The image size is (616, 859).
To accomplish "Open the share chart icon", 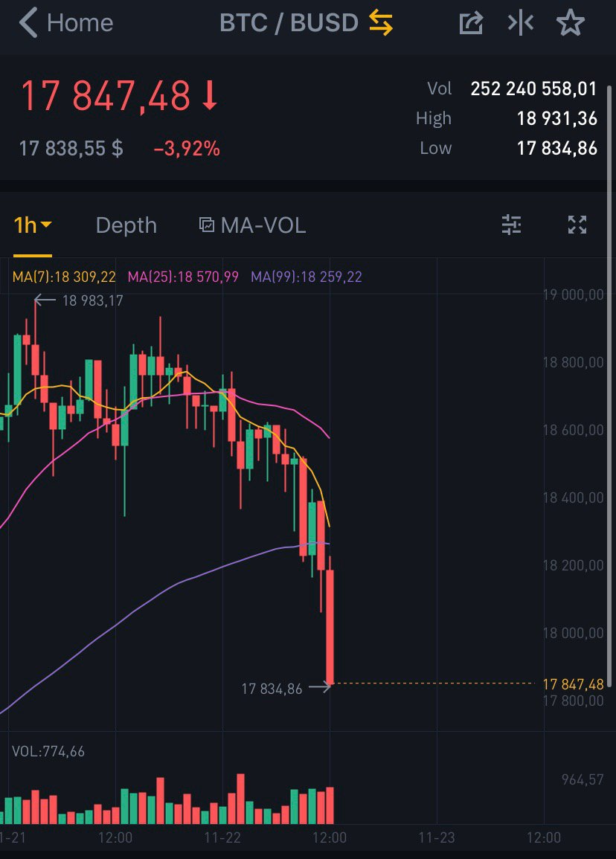I will point(471,23).
